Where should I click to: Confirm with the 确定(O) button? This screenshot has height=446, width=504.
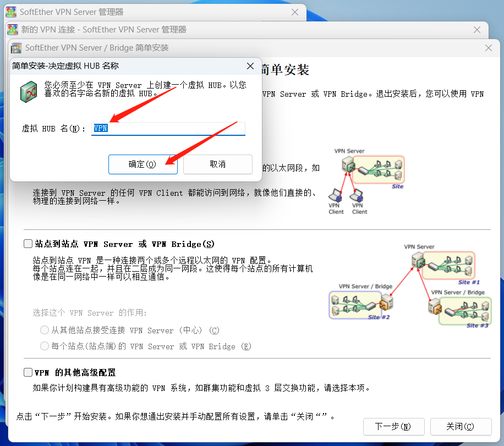pos(143,164)
